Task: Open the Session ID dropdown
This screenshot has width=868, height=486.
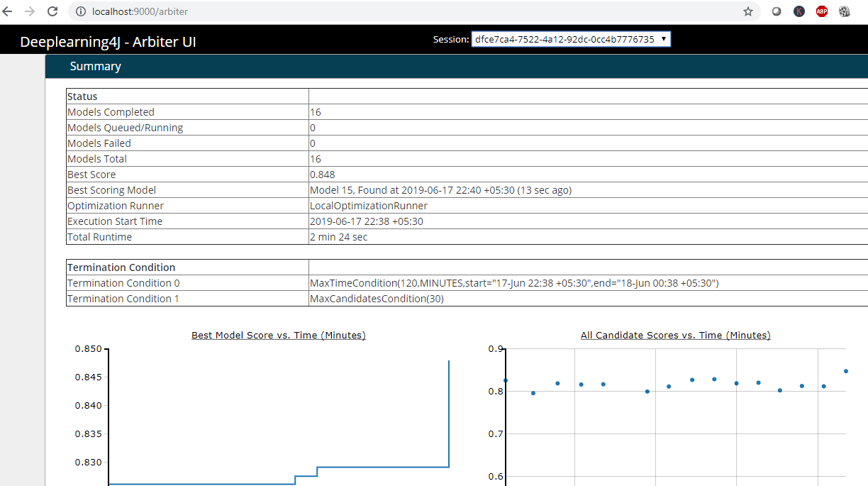Action: click(x=570, y=40)
